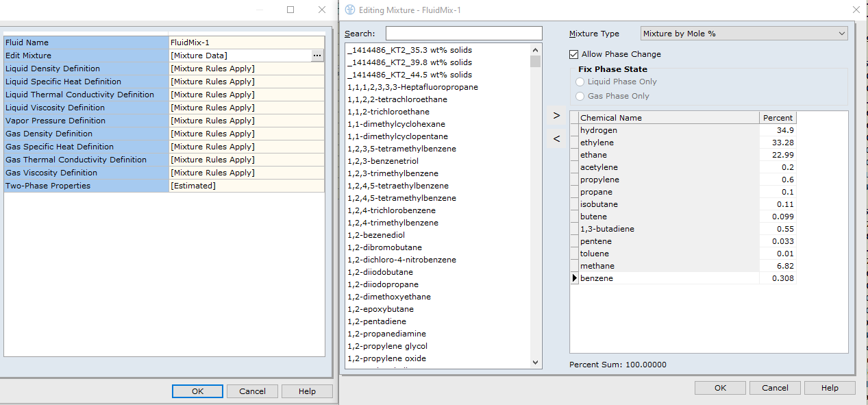Viewport: 868px width, 405px height.
Task: Select the Gas Phase Only option
Action: click(x=581, y=96)
